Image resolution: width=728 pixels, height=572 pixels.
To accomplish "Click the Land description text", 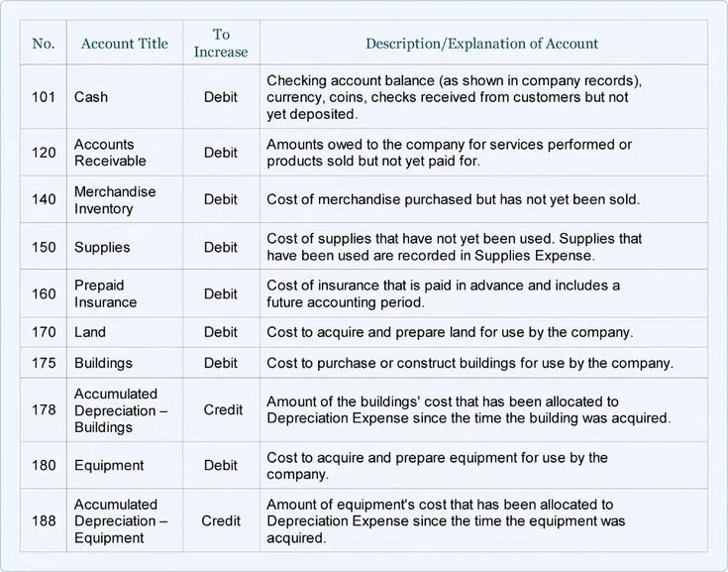I will 450,332.
